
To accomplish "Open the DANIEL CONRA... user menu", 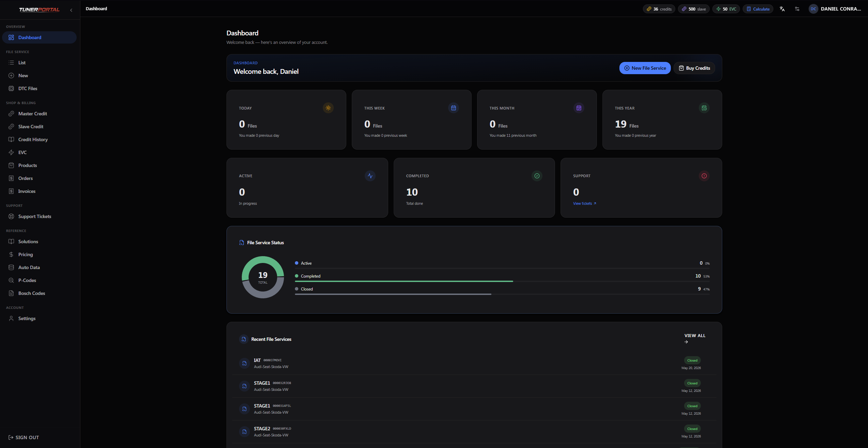I will pyautogui.click(x=835, y=9).
